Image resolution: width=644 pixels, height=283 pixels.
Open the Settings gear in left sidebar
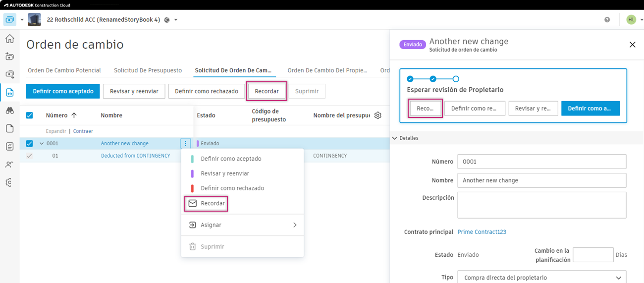point(9,182)
